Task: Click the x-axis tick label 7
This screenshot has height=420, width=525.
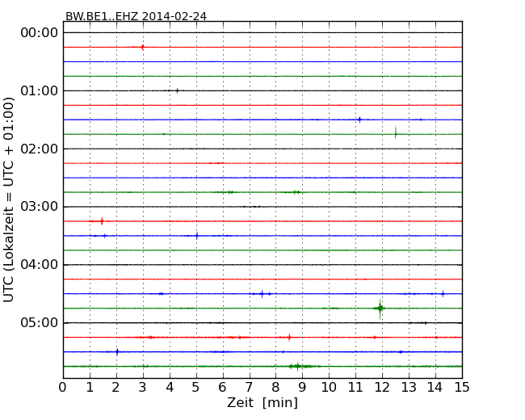Action: 249,388
